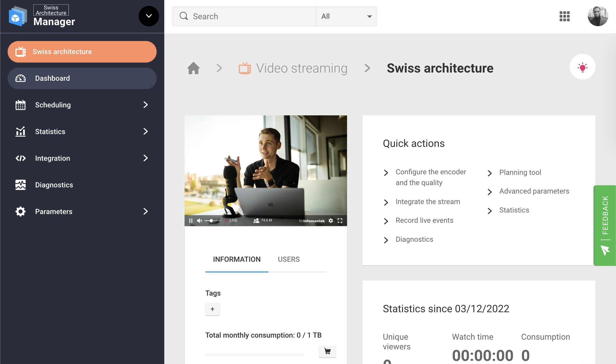This screenshot has height=364, width=616.
Task: Expand the search filter dropdown showing All
Action: point(346,16)
